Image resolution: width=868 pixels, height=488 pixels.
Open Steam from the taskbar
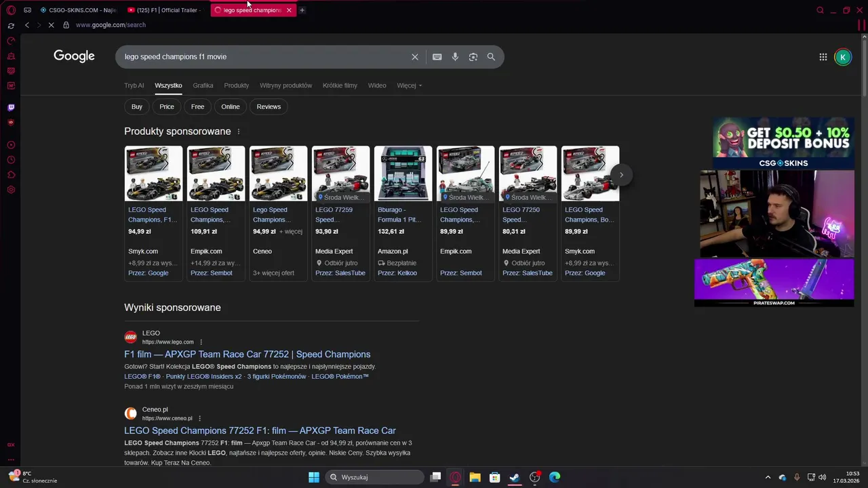pos(515,477)
